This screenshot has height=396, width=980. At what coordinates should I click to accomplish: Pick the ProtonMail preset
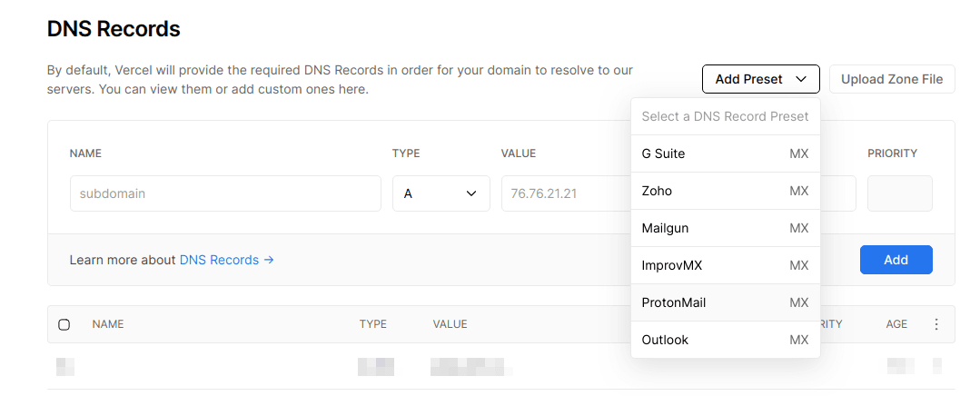tap(725, 302)
